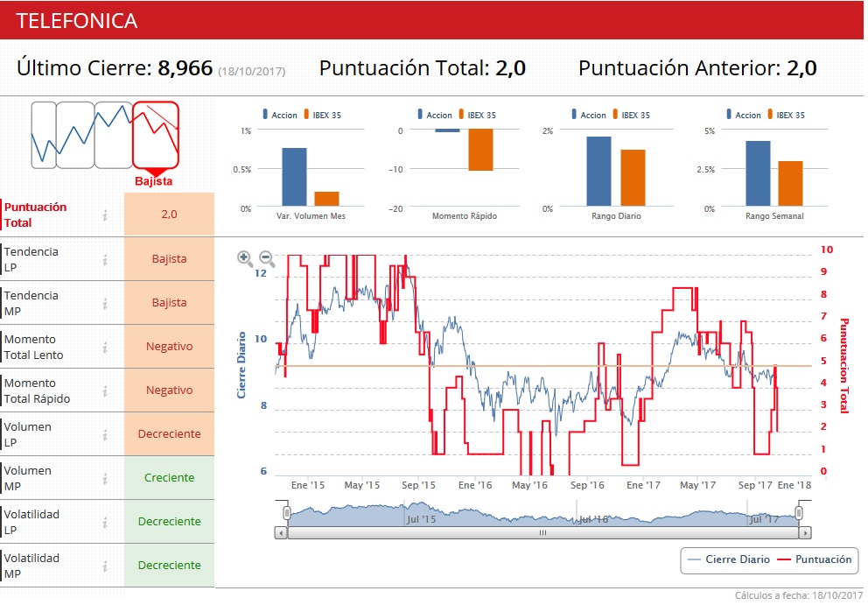Click the orange IBEX 35 bar in Momento Rápido
The width and height of the screenshot is (868, 605).
tap(480, 150)
